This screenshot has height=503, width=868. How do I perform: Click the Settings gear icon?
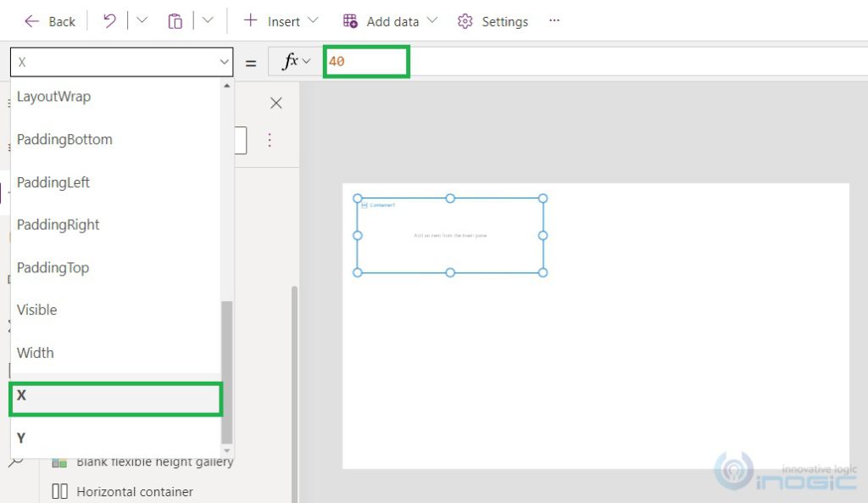click(465, 21)
